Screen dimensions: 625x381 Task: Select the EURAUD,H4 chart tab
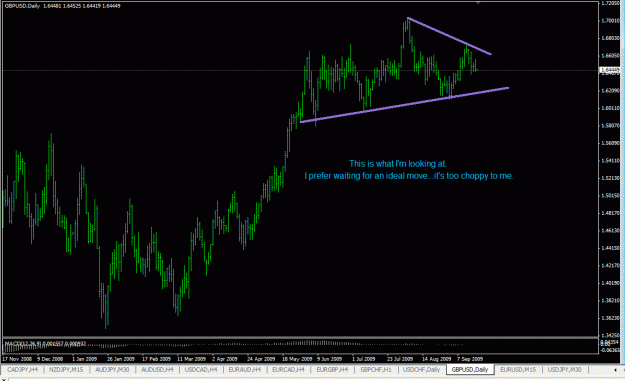point(244,370)
